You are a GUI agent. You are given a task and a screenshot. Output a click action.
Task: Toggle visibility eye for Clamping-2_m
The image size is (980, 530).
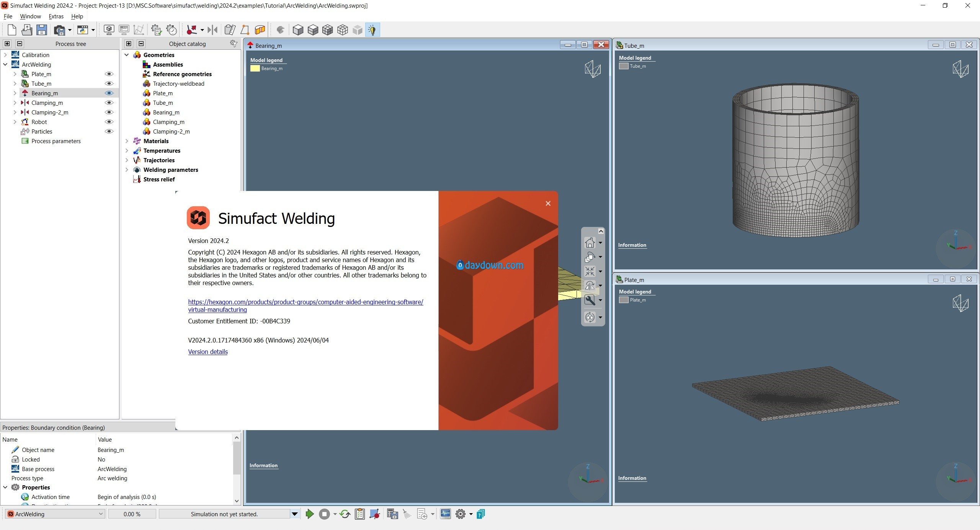click(x=109, y=112)
